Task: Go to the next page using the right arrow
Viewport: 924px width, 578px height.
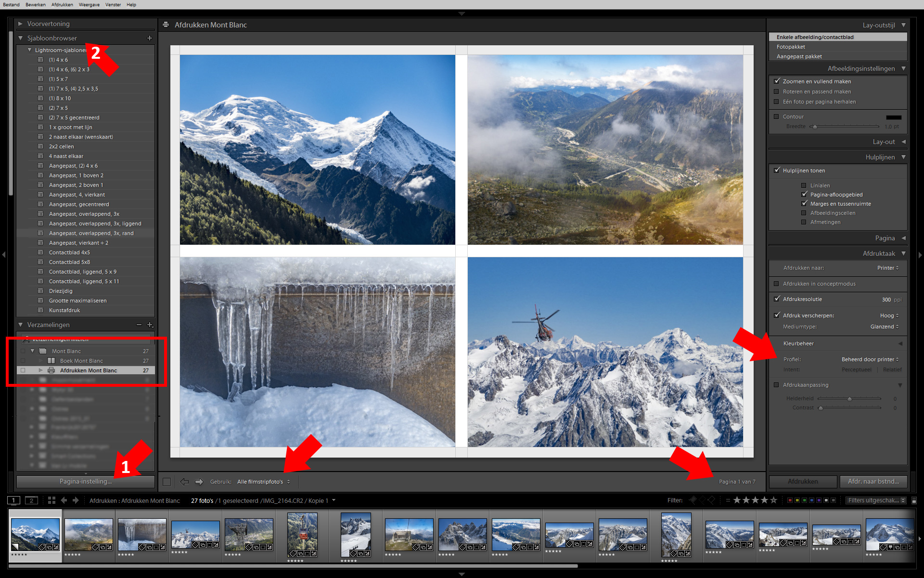Action: point(199,482)
